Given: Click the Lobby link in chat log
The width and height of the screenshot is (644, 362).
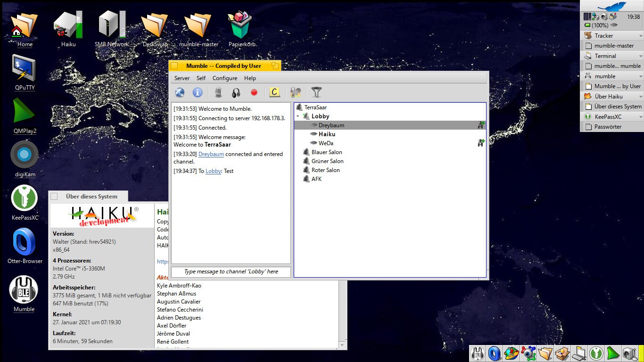Looking at the screenshot, I should pyautogui.click(x=213, y=171).
